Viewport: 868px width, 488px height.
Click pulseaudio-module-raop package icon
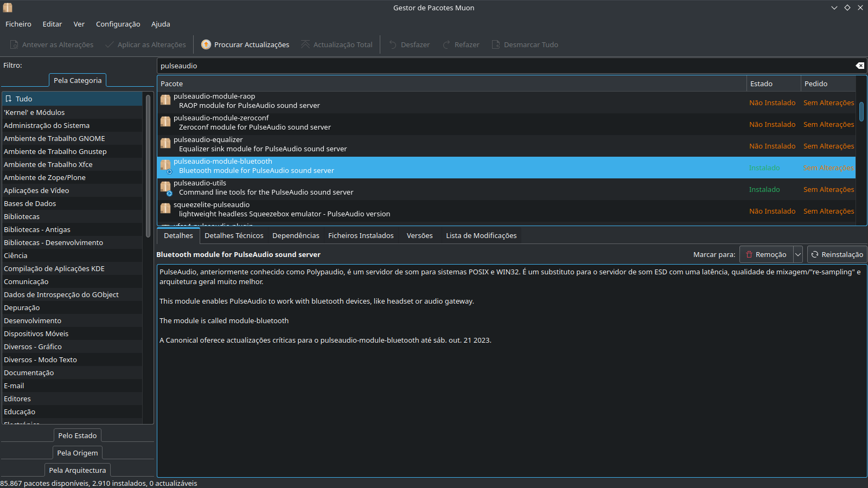coord(165,100)
